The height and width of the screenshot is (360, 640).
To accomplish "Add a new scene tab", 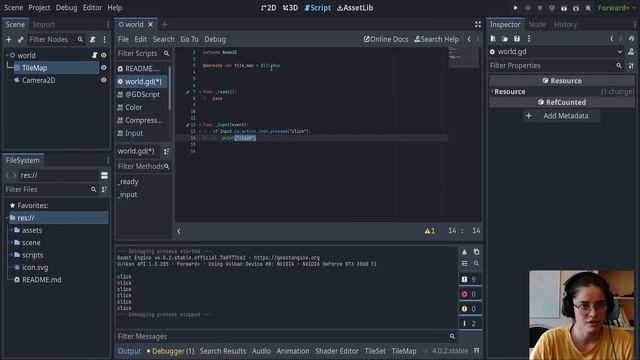I will (164, 24).
